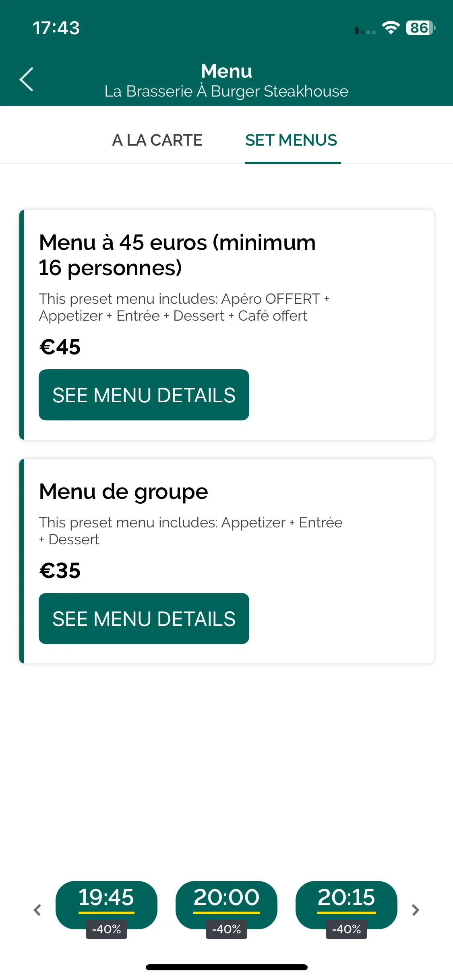
Task: Tap the Wi-Fi status icon
Action: (391, 28)
